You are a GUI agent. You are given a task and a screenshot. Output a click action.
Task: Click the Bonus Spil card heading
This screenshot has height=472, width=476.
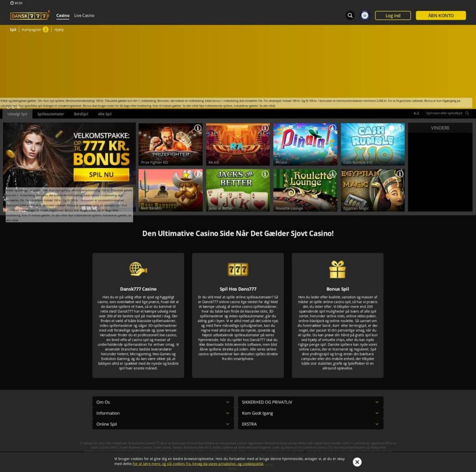[337, 289]
